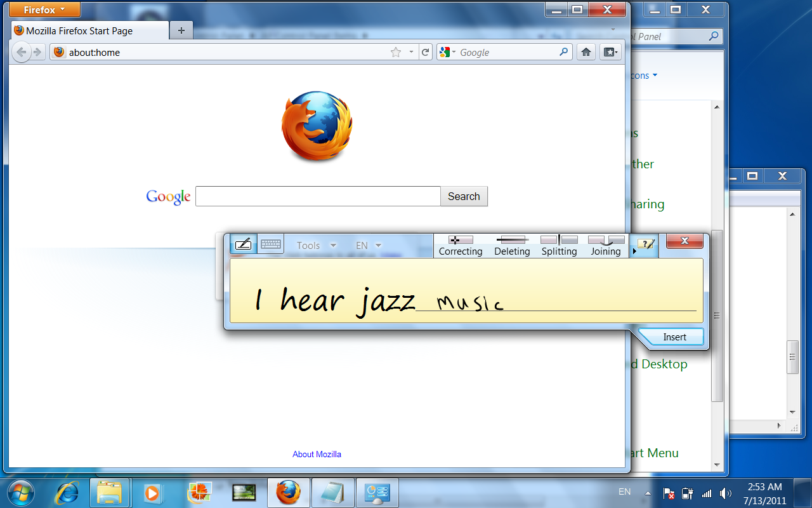
Task: Switch to the touch keyboard mode
Action: click(271, 244)
